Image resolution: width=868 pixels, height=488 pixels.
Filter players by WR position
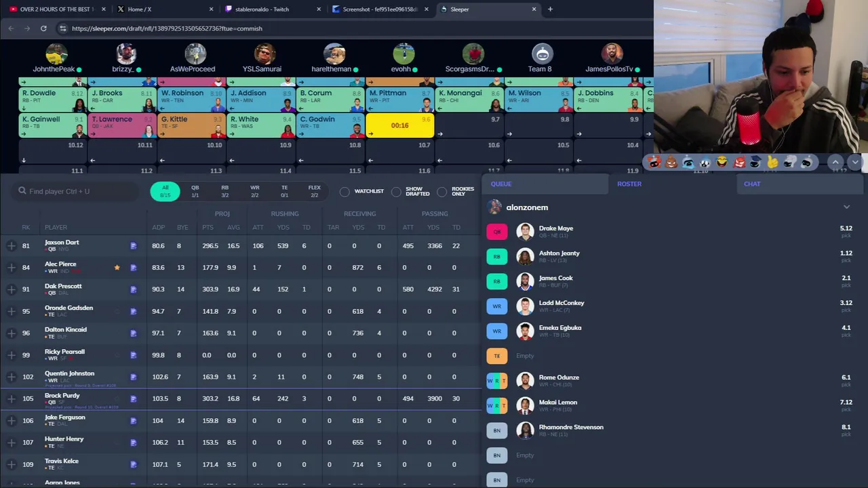click(254, 191)
